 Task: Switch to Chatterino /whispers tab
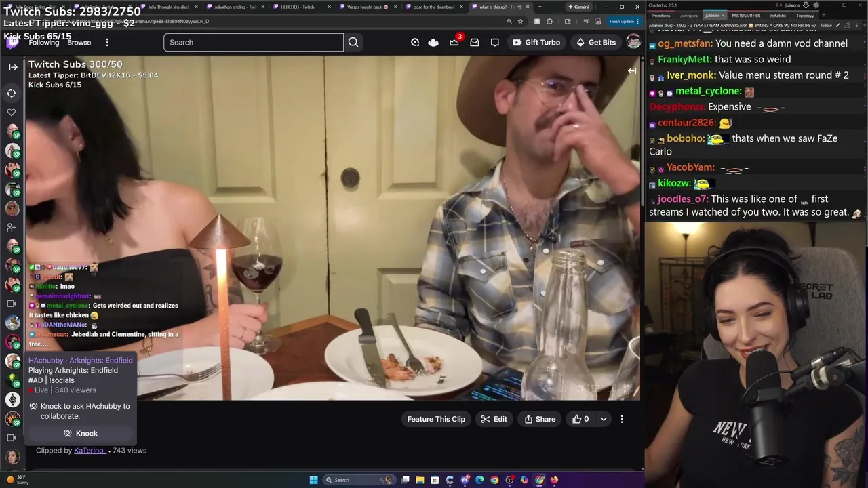689,15
